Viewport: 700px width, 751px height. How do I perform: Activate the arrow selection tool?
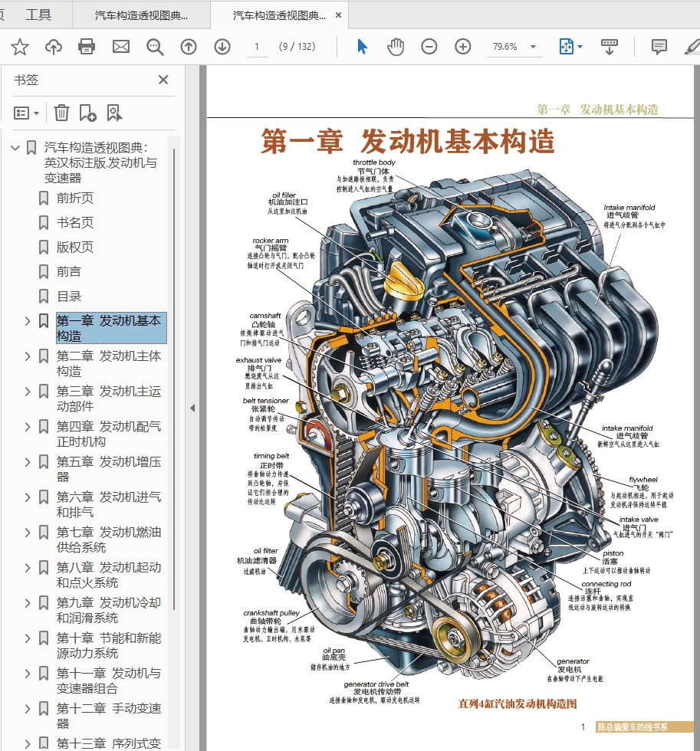362,48
